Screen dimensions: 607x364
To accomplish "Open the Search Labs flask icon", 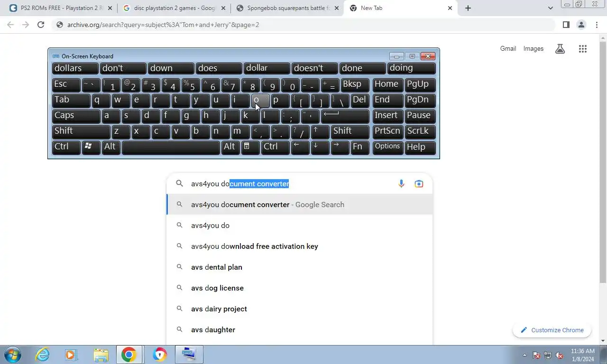I will (560, 49).
